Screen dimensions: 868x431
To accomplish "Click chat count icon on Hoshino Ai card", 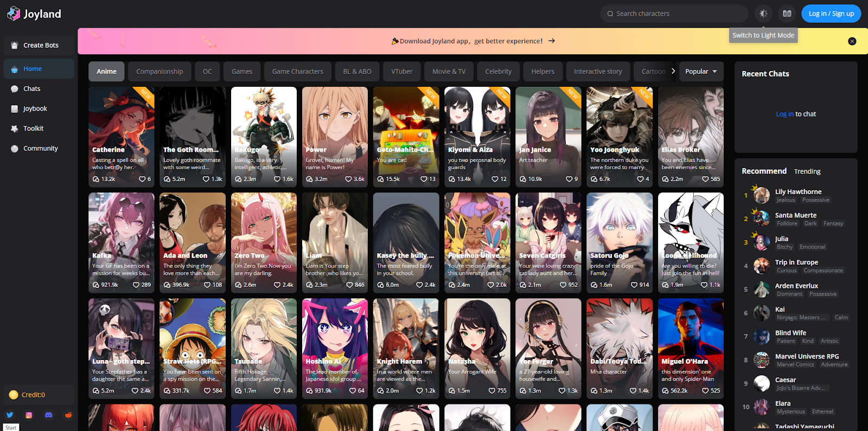I will [309, 390].
